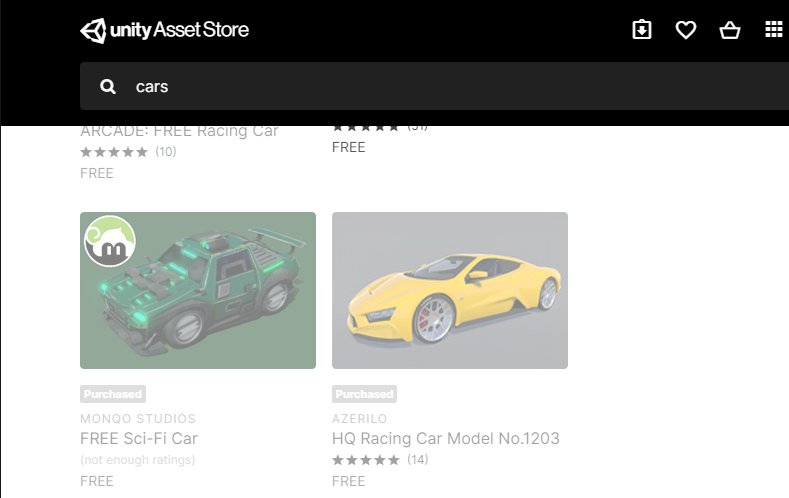Click the Monqo Studios publisher badge icon
789x498 pixels.
tap(110, 241)
